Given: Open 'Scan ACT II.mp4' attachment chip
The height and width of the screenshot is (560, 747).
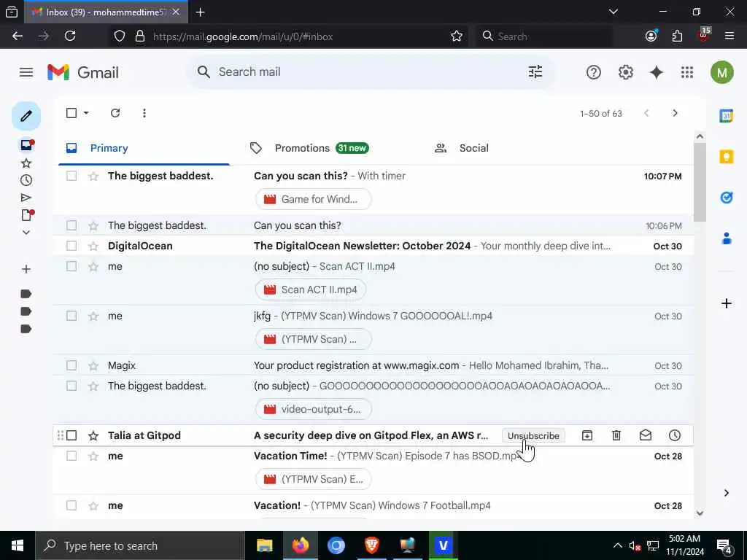Looking at the screenshot, I should click(311, 289).
